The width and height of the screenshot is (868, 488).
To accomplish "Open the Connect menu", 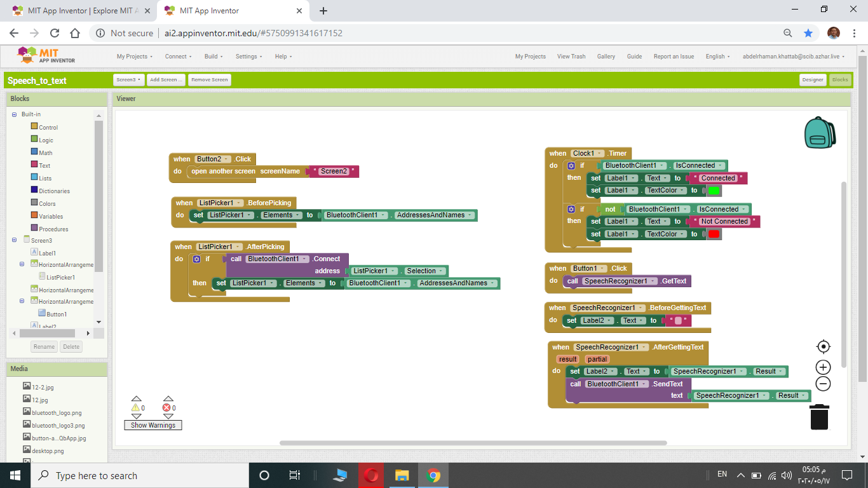I will [179, 57].
